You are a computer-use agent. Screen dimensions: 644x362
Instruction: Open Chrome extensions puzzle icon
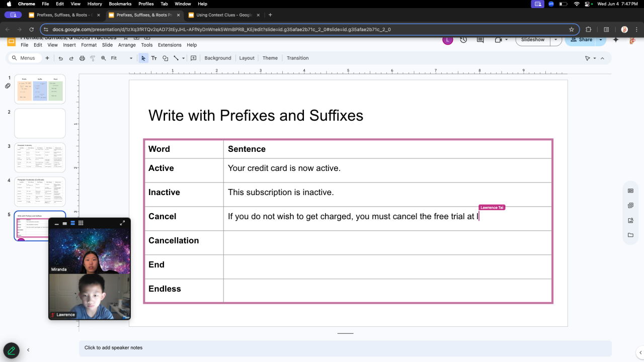[x=588, y=29]
